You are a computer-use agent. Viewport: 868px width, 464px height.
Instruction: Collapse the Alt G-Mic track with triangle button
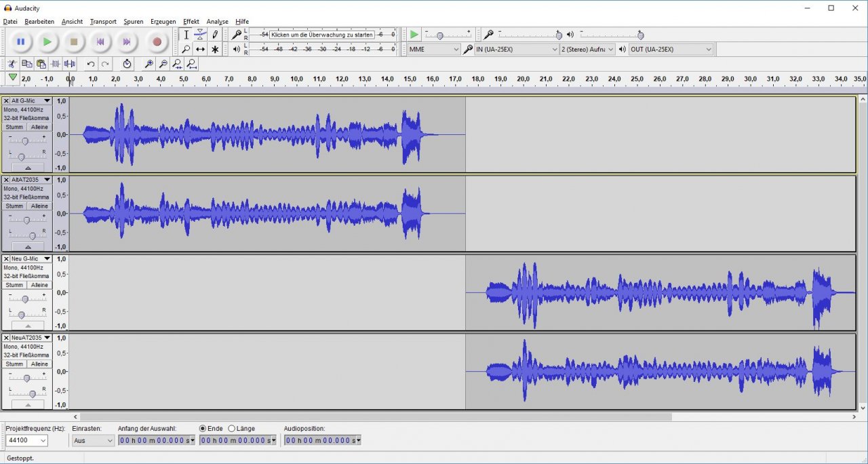[28, 167]
